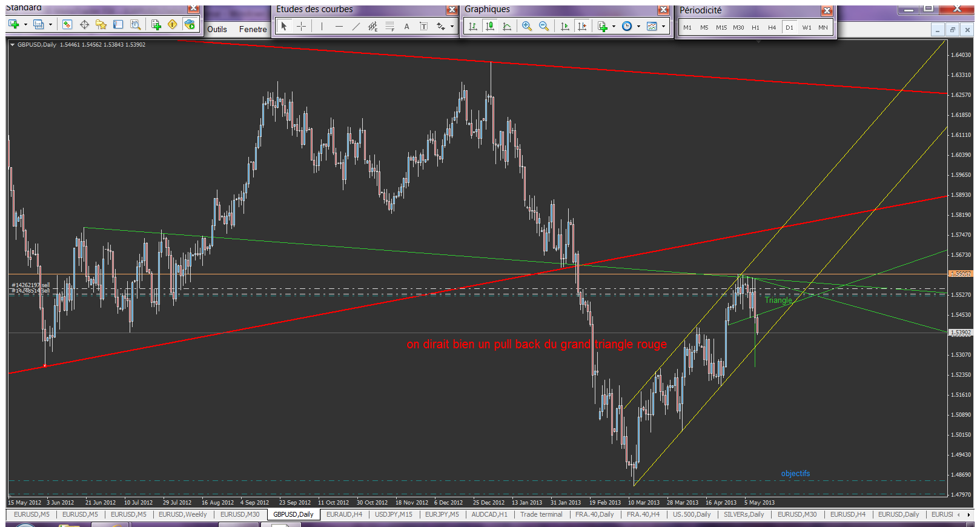This screenshot has height=527, width=980.
Task: Switch to the SILVERs,Daily chart tab
Action: 744,514
